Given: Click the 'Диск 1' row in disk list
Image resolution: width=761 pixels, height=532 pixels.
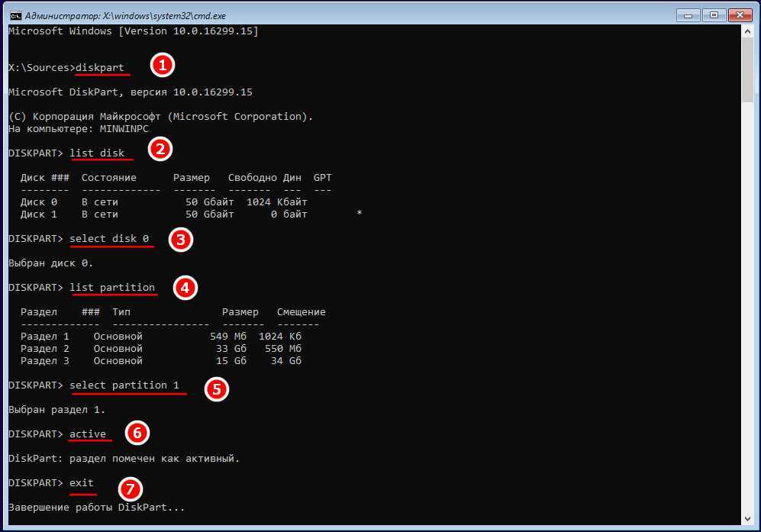Looking at the screenshot, I should click(x=164, y=214).
